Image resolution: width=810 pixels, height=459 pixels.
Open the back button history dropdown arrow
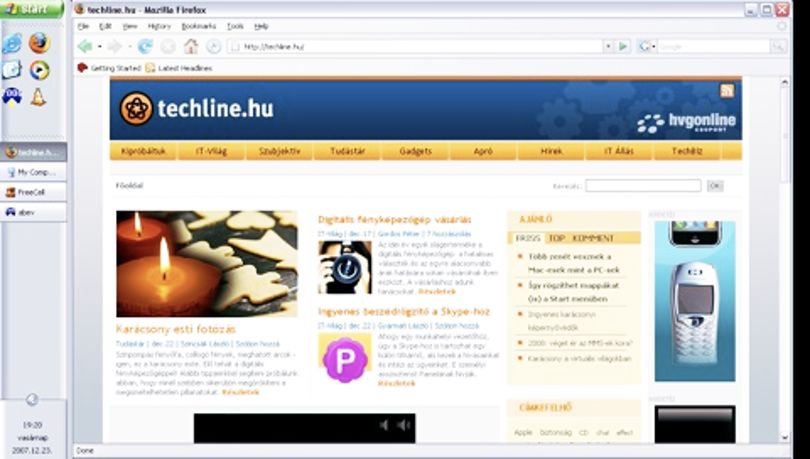tap(100, 46)
